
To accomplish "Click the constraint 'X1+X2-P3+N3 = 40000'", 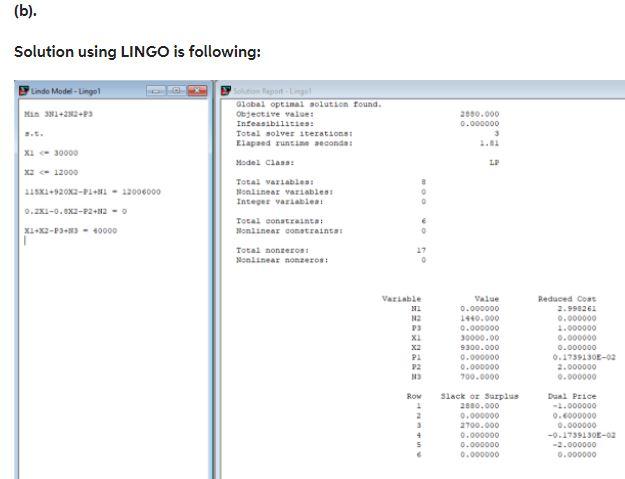I will (x=71, y=231).
